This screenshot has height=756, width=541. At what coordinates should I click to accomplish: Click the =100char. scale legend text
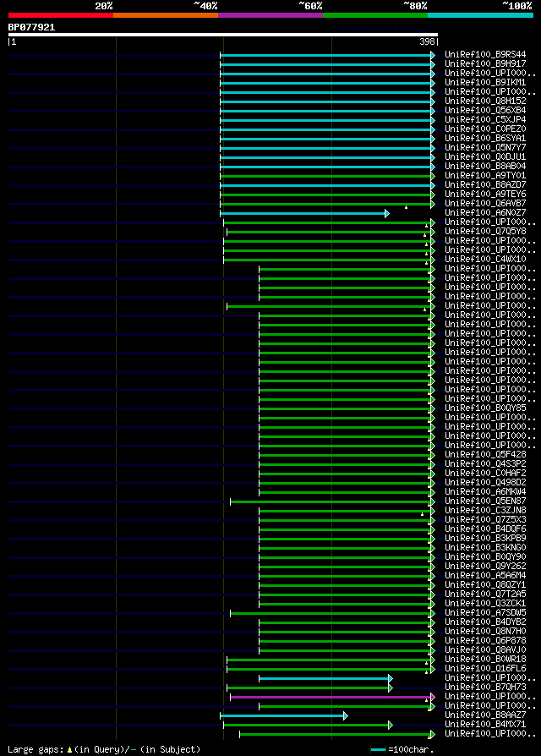(411, 750)
